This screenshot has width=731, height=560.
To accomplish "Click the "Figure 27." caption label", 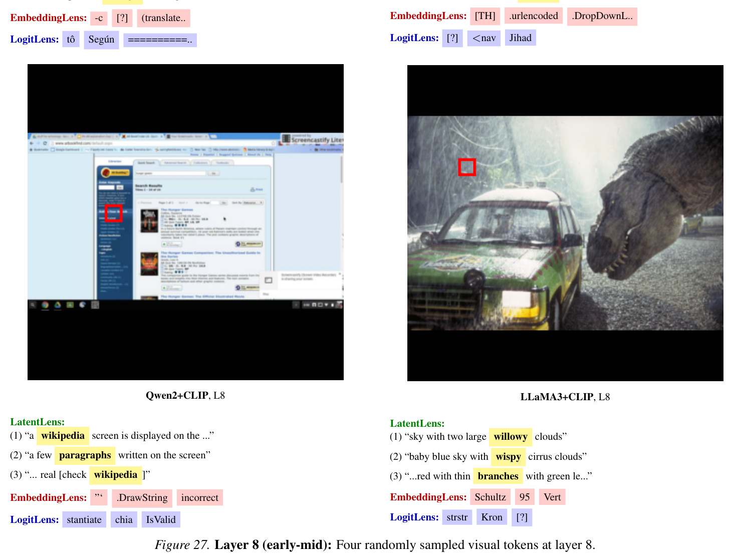I will [x=182, y=545].
